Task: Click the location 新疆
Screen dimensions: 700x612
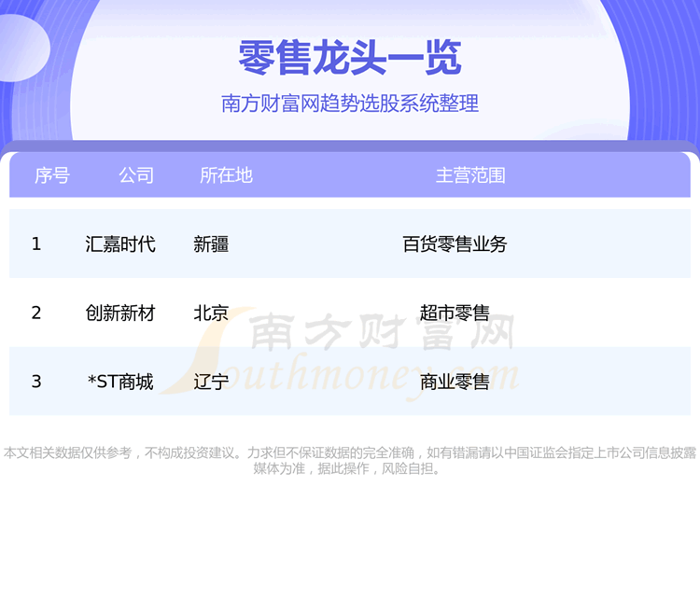Action: point(211,244)
